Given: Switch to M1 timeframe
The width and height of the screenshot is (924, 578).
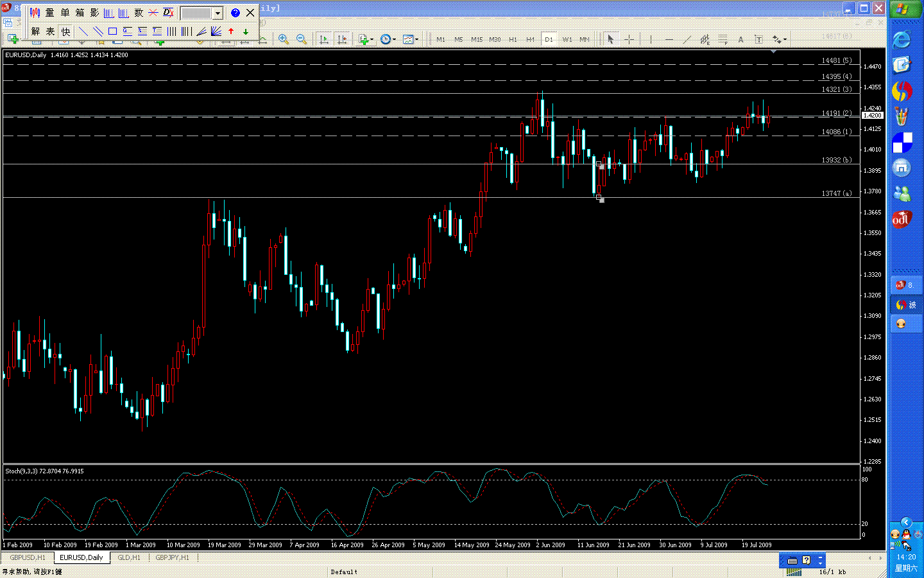Looking at the screenshot, I should pyautogui.click(x=441, y=39).
